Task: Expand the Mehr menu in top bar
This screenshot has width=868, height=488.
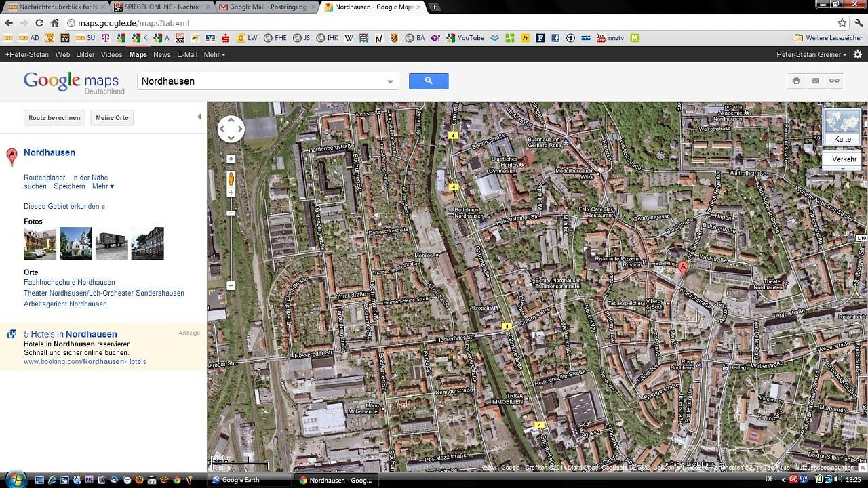Action: pos(214,54)
